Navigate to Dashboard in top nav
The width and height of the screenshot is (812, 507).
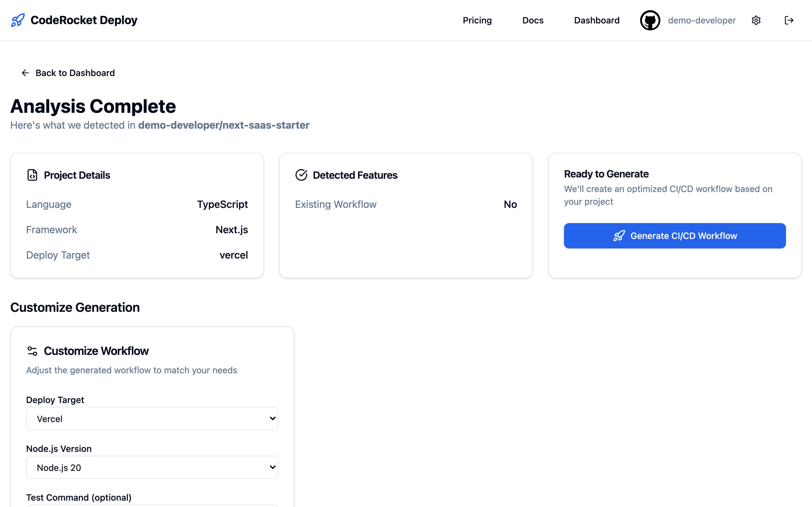596,21
